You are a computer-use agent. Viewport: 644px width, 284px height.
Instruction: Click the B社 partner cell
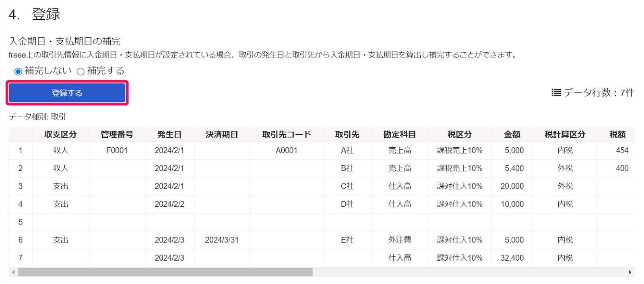coord(347,169)
